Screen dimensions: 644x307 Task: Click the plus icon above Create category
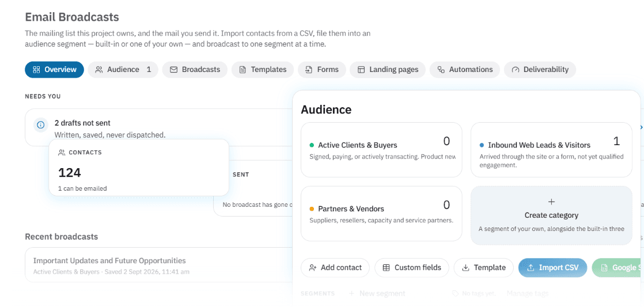tap(552, 202)
